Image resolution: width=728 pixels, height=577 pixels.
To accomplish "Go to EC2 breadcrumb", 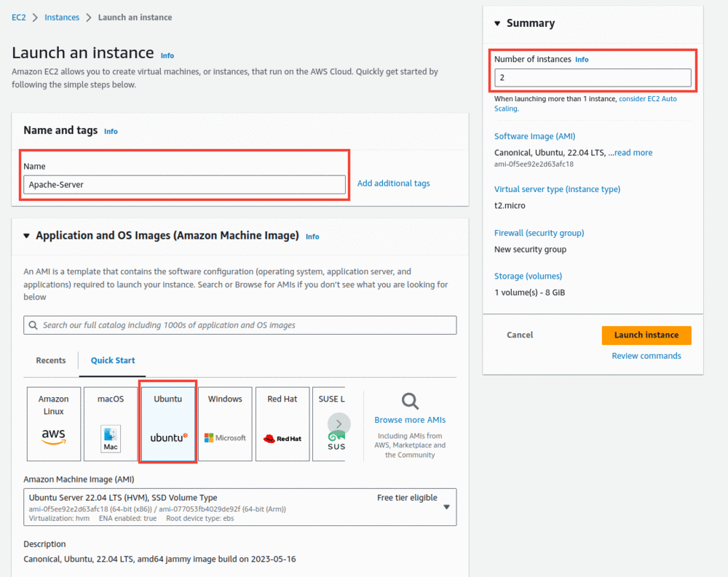I will click(19, 17).
